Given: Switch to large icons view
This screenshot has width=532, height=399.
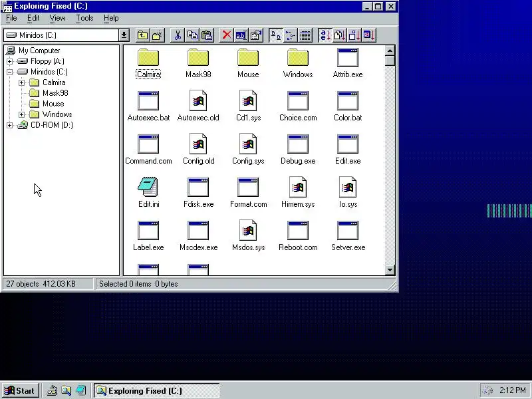Looking at the screenshot, I should coord(276,35).
